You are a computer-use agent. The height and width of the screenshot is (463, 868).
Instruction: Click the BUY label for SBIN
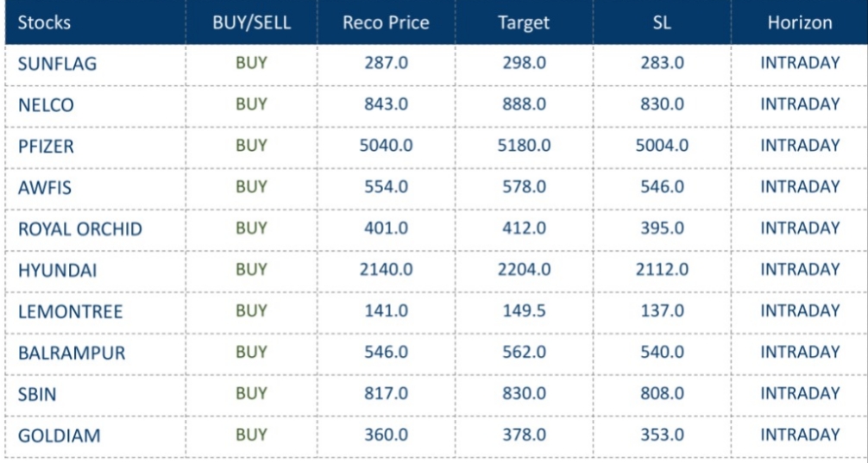tap(251, 394)
